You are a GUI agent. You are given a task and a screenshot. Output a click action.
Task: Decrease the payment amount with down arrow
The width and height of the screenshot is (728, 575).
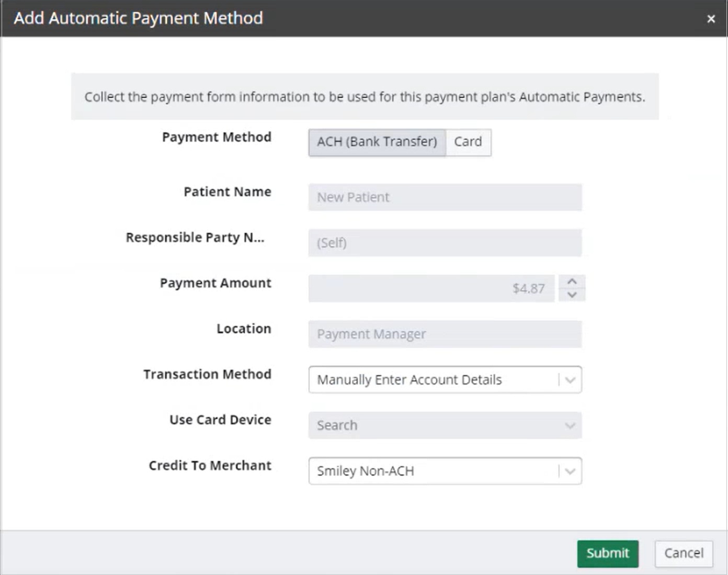pos(572,295)
